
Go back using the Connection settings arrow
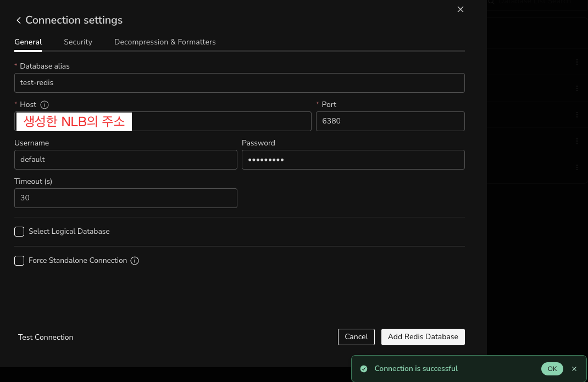[18, 20]
